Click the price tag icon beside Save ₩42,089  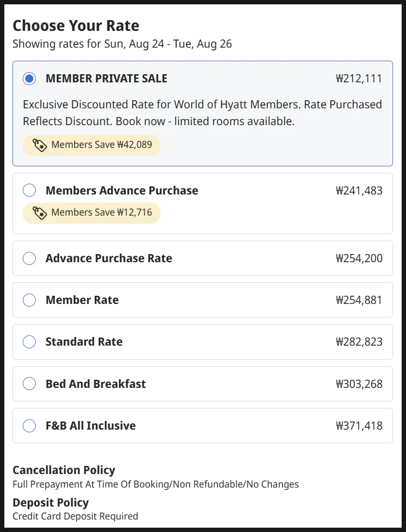40,145
